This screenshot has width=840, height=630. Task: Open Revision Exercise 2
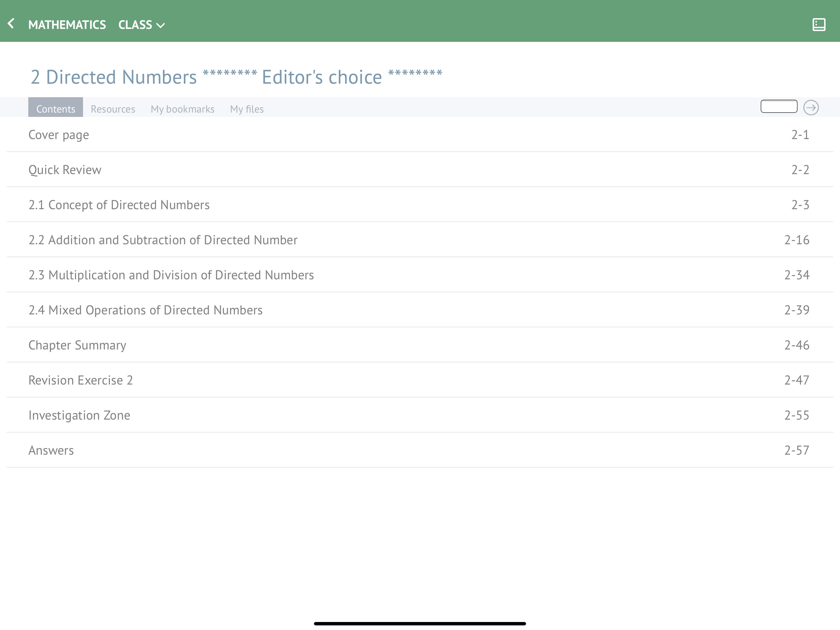pyautogui.click(x=81, y=380)
